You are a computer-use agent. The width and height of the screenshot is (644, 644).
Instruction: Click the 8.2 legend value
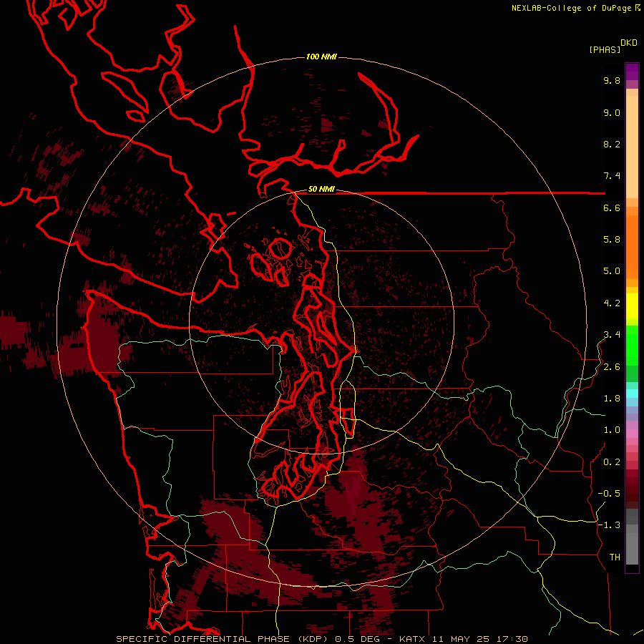612,144
